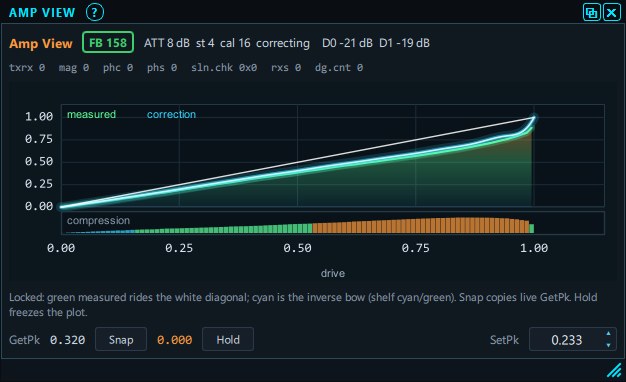The width and height of the screenshot is (626, 382).
Task: Click the FB 158 status badge
Action: pyautogui.click(x=108, y=42)
